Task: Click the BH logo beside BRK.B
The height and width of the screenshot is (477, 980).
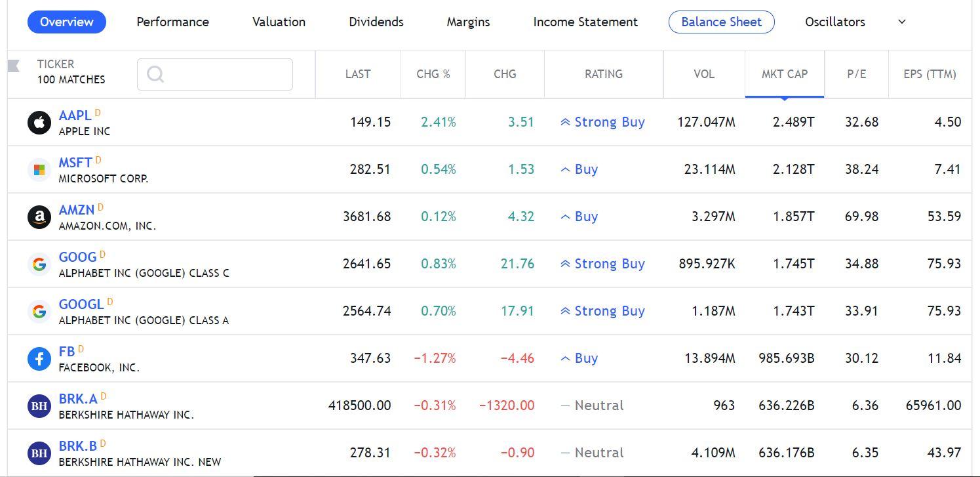Action: [x=39, y=453]
